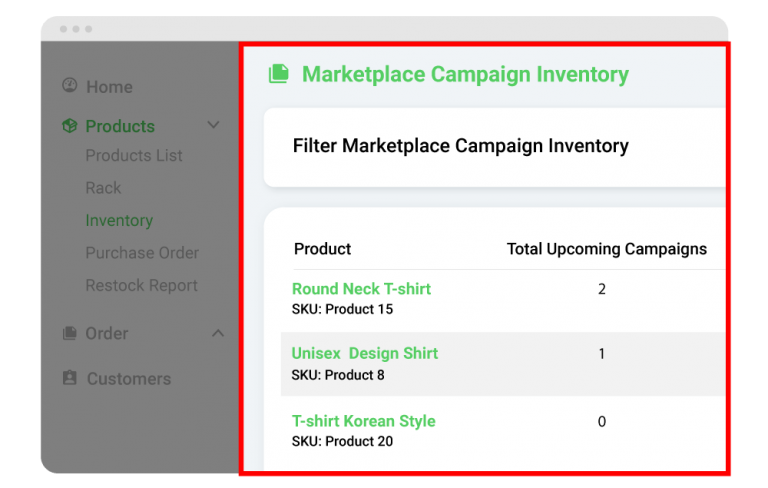Collapse the Products menu chevron
This screenshot has width=768, height=488.
click(x=213, y=125)
